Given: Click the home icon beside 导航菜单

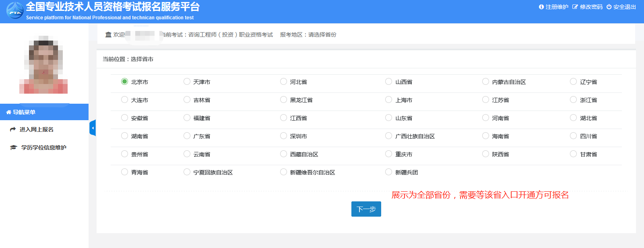Looking at the screenshot, I should (8, 112).
